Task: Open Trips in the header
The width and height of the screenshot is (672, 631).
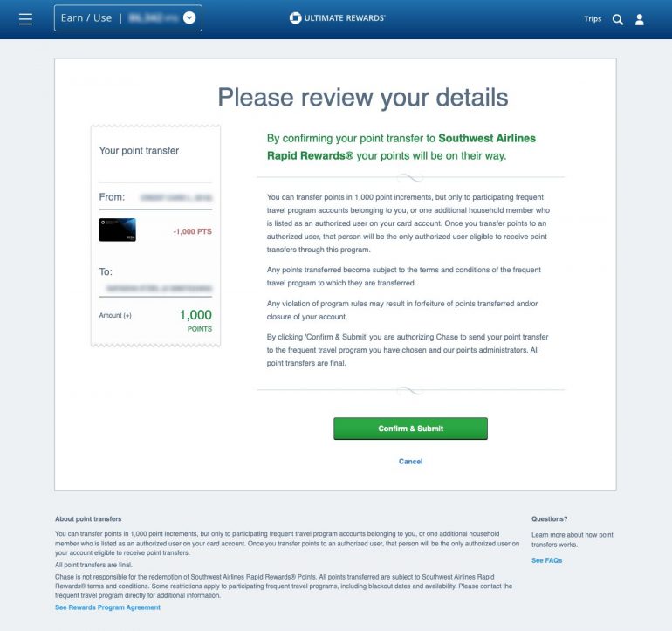Action: click(593, 19)
